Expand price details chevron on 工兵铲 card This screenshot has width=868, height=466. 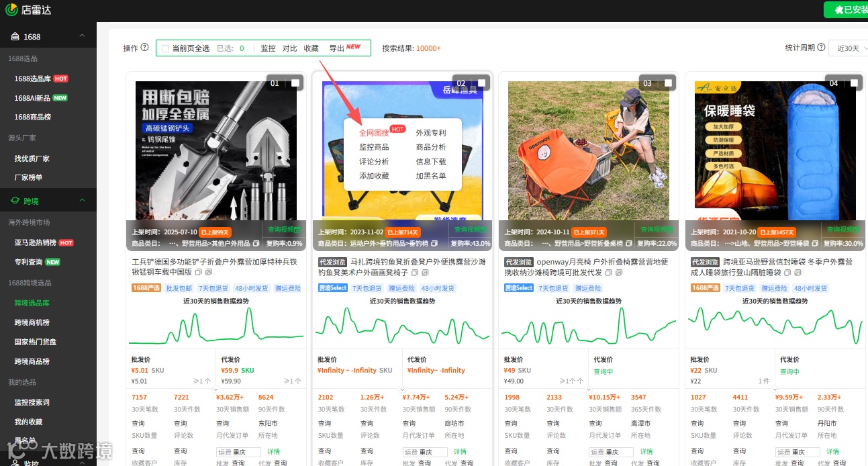[216, 389]
